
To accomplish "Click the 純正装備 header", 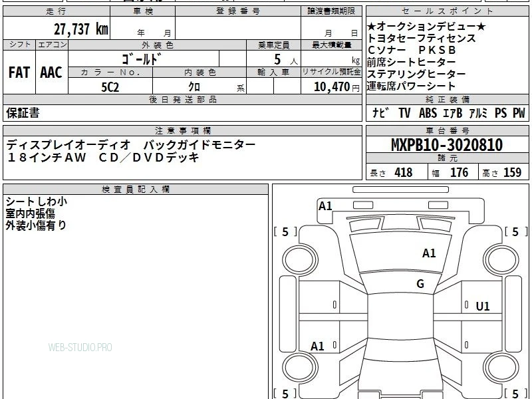I will (447, 99).
